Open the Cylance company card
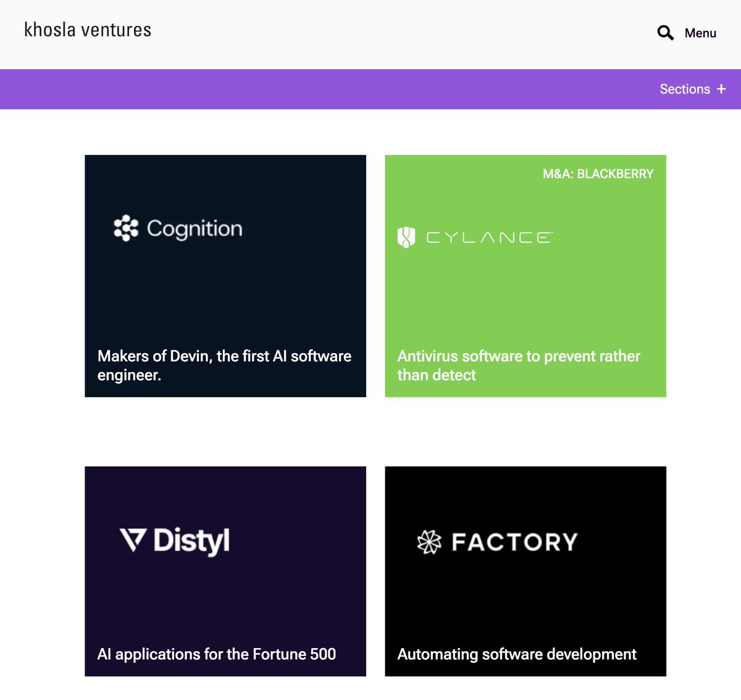 click(x=525, y=276)
